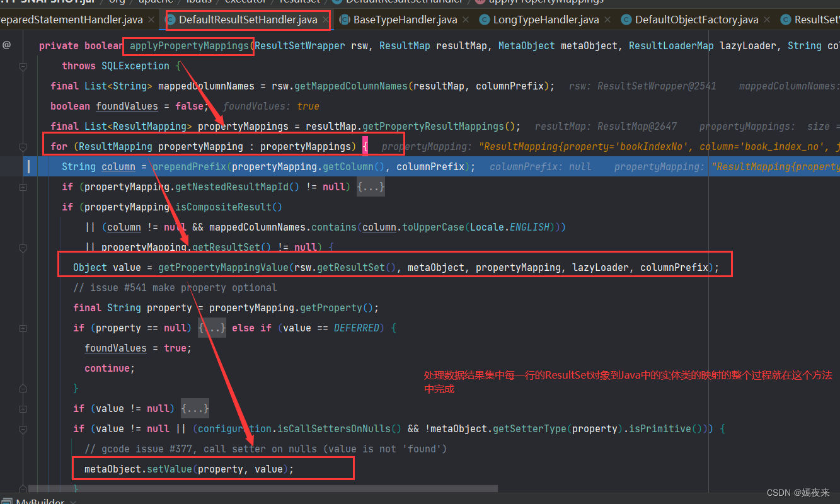Close the LongTypeHandler.java tab

[607, 20]
